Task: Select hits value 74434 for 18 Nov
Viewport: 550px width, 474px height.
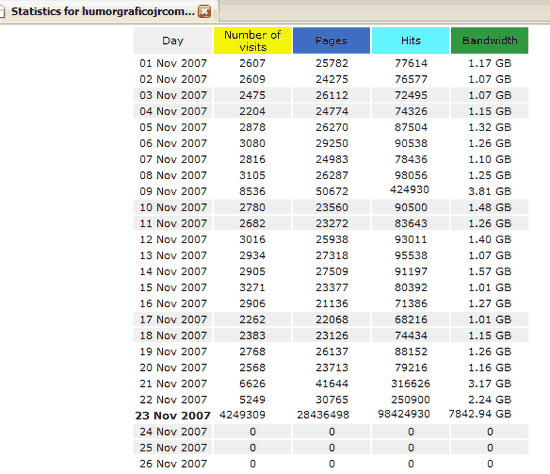Action: [x=411, y=336]
